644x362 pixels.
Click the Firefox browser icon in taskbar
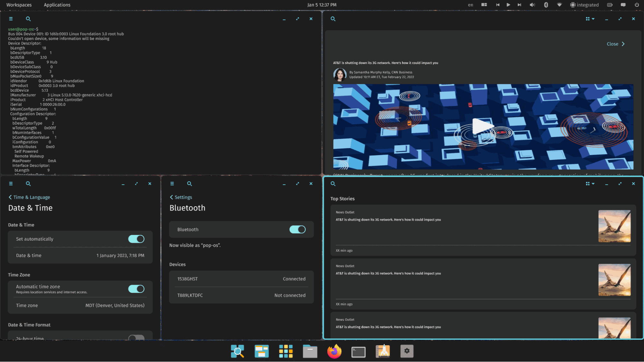click(334, 351)
